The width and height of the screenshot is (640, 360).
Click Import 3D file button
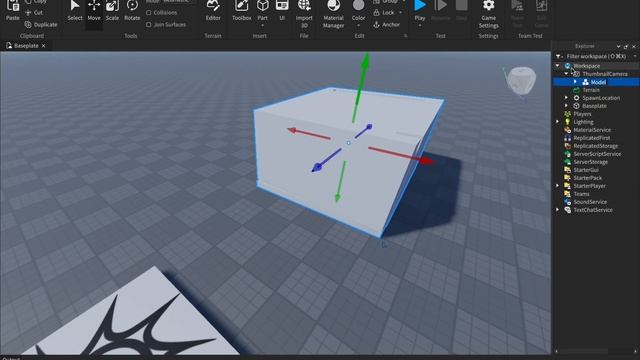tap(304, 14)
